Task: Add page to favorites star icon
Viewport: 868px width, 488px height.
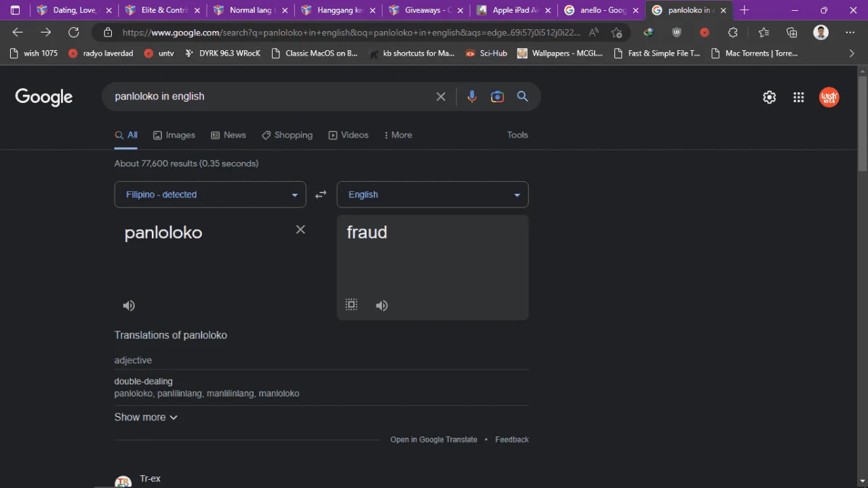Action: click(616, 33)
